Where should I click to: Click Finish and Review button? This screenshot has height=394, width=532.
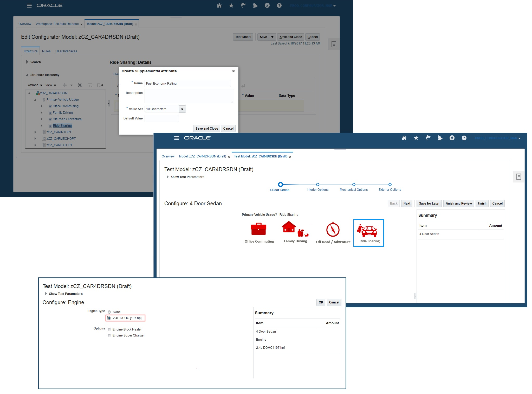[458, 204]
